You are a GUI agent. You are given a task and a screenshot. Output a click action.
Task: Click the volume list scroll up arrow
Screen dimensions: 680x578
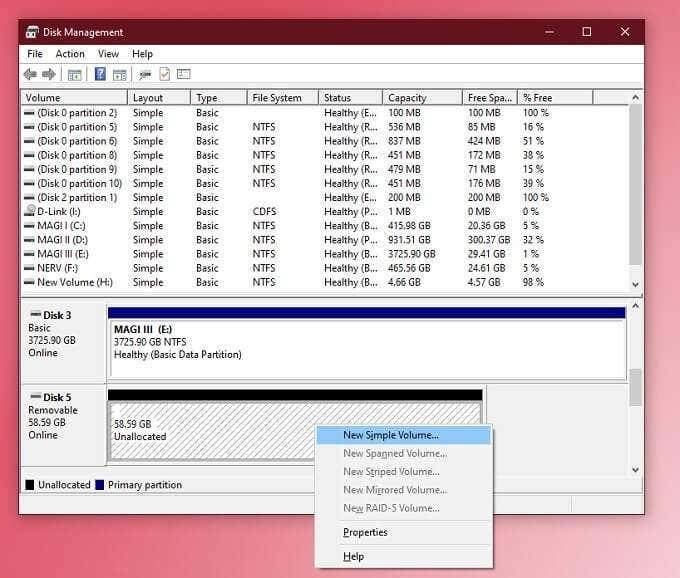635,98
